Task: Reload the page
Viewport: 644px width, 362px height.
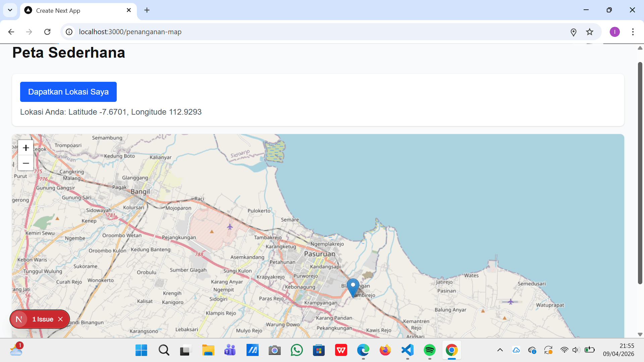Action: (47, 32)
